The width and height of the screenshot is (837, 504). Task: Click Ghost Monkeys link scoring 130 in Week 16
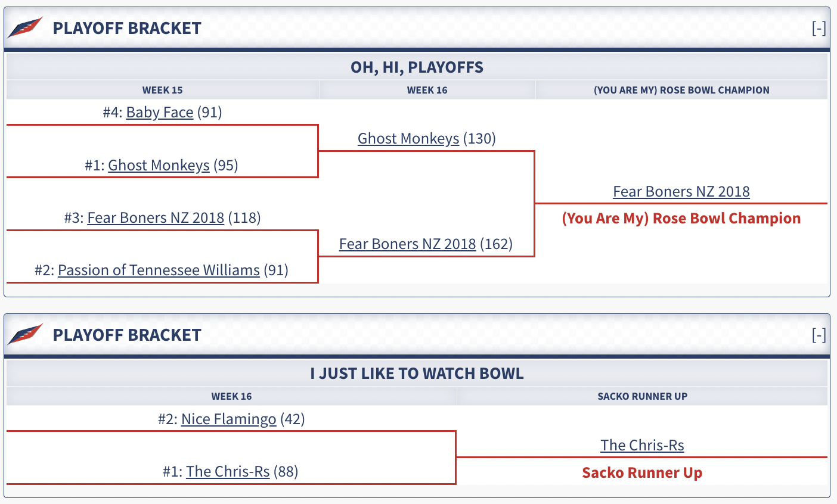(x=408, y=139)
